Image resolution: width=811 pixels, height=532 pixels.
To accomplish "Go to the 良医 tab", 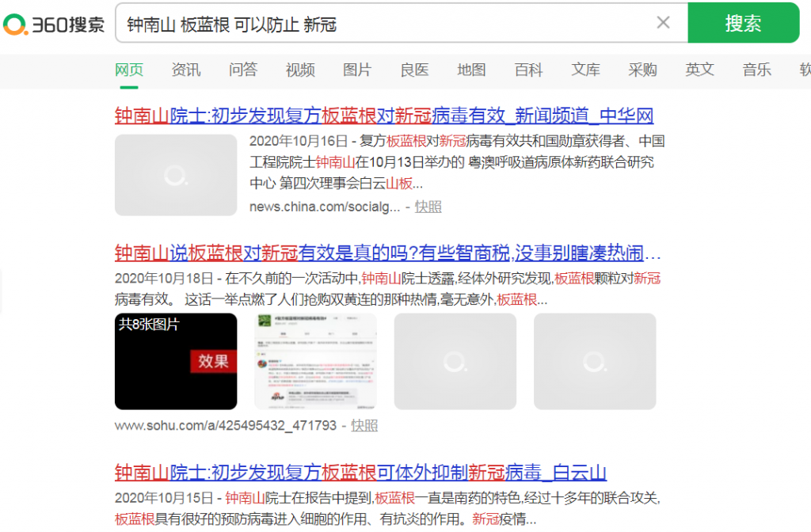I will pyautogui.click(x=414, y=70).
